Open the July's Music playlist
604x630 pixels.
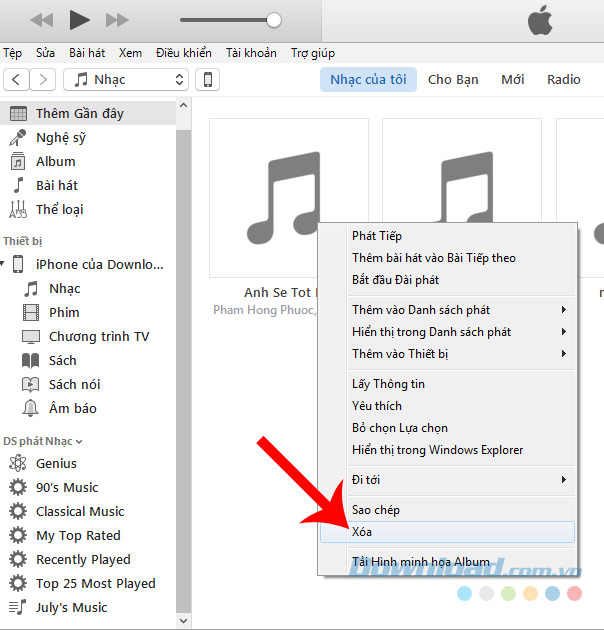click(88, 608)
